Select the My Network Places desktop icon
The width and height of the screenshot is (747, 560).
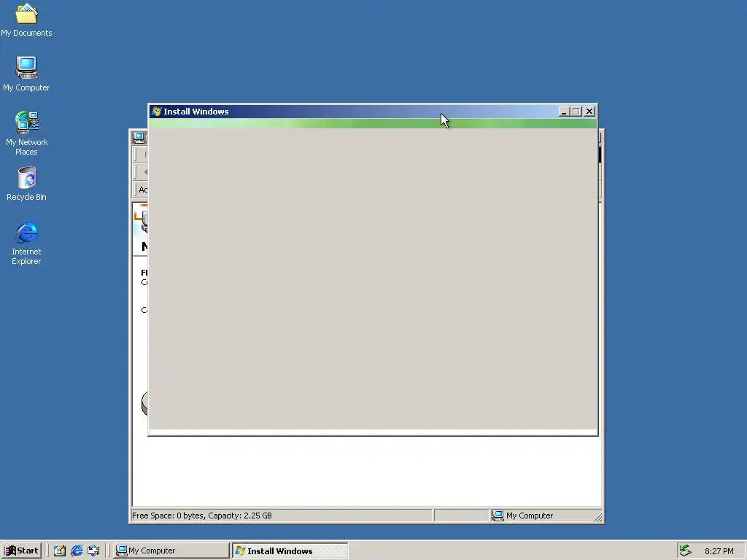[26, 133]
